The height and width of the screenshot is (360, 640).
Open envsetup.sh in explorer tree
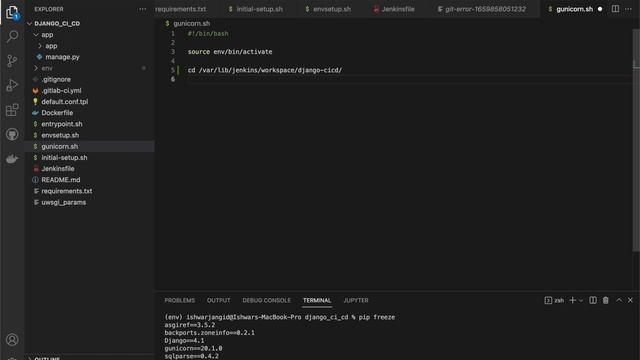coord(60,135)
